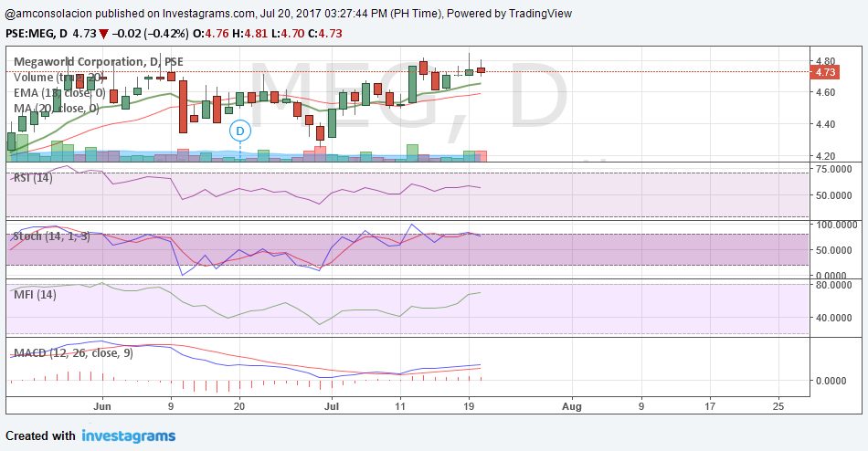Screen dimensions: 868x451
Task: Click the investagrams logo link
Action: pyautogui.click(x=129, y=436)
